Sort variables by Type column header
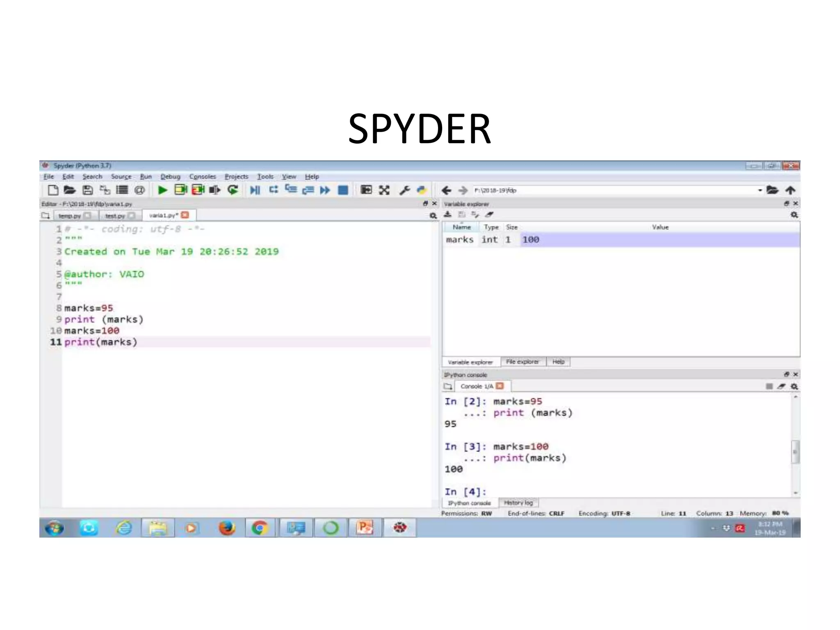The image size is (840, 630). coord(491,227)
